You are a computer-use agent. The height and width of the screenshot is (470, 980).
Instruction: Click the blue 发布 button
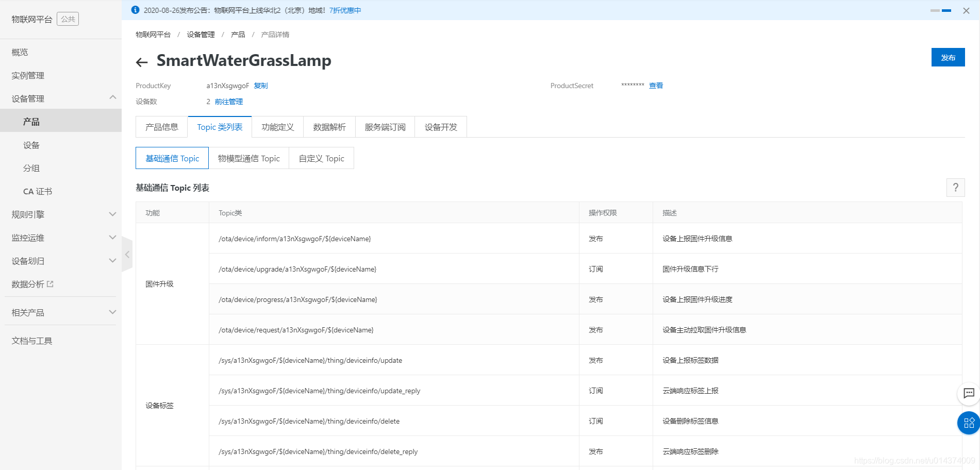[x=948, y=57]
